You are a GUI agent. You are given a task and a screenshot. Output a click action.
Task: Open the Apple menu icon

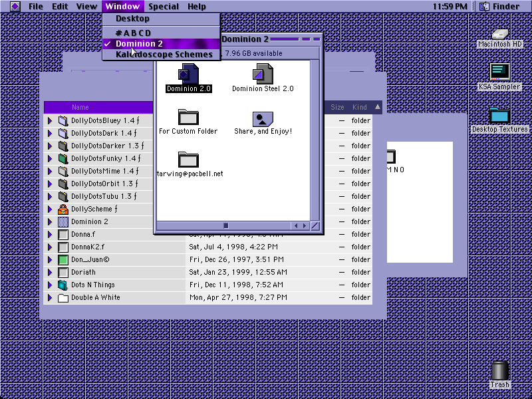(x=15, y=6)
